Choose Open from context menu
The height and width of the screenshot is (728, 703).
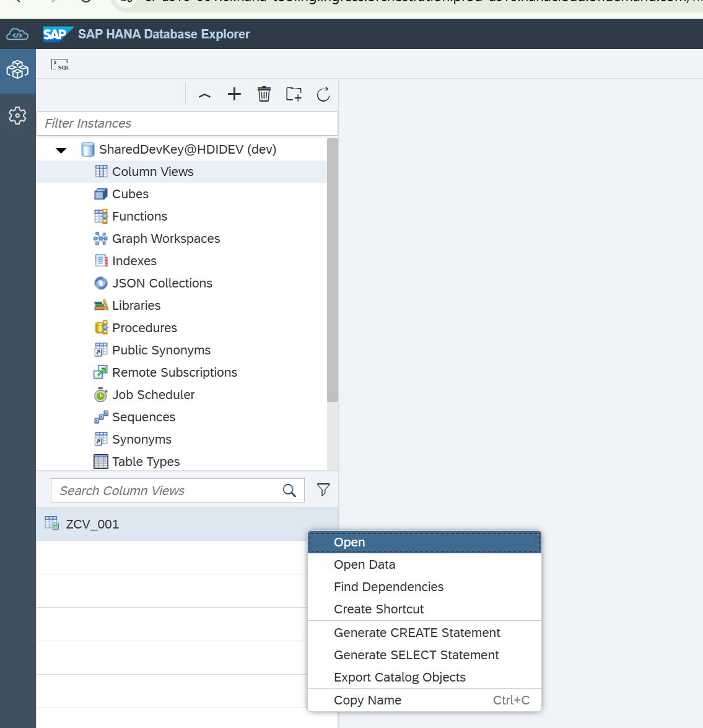[424, 542]
